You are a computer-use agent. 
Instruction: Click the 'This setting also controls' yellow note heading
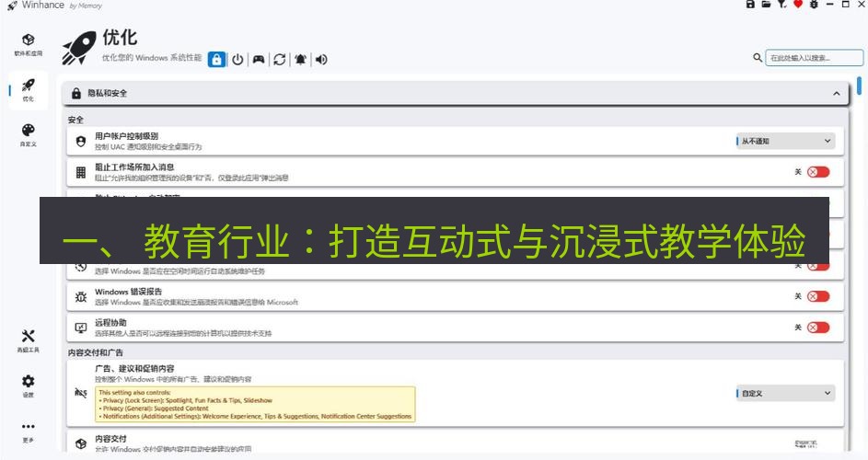134,393
